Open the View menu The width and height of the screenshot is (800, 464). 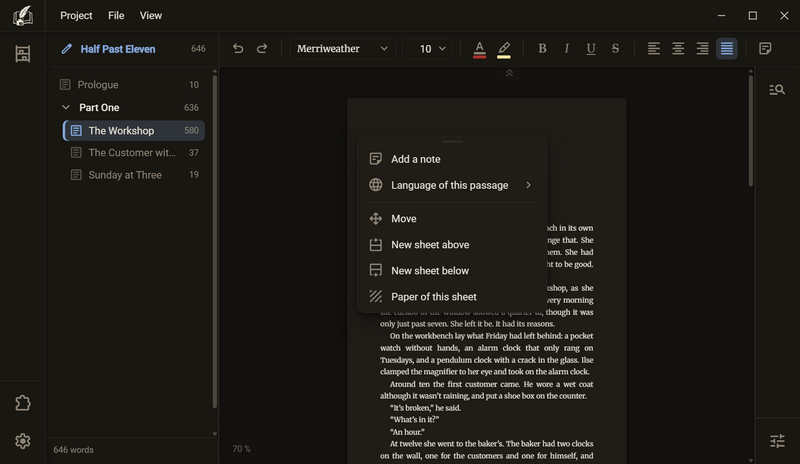point(151,15)
